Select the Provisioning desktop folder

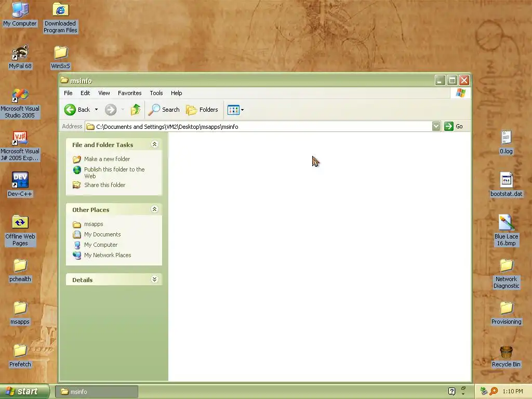click(x=506, y=313)
